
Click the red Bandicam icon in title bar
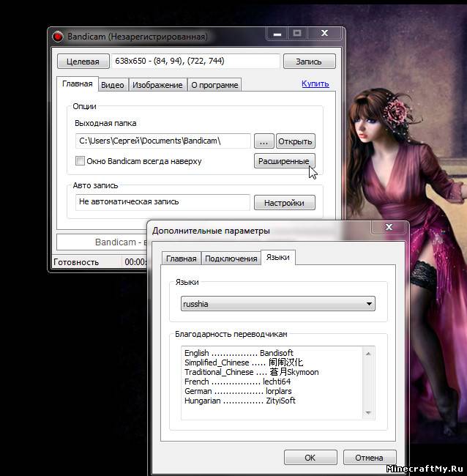pos(58,36)
